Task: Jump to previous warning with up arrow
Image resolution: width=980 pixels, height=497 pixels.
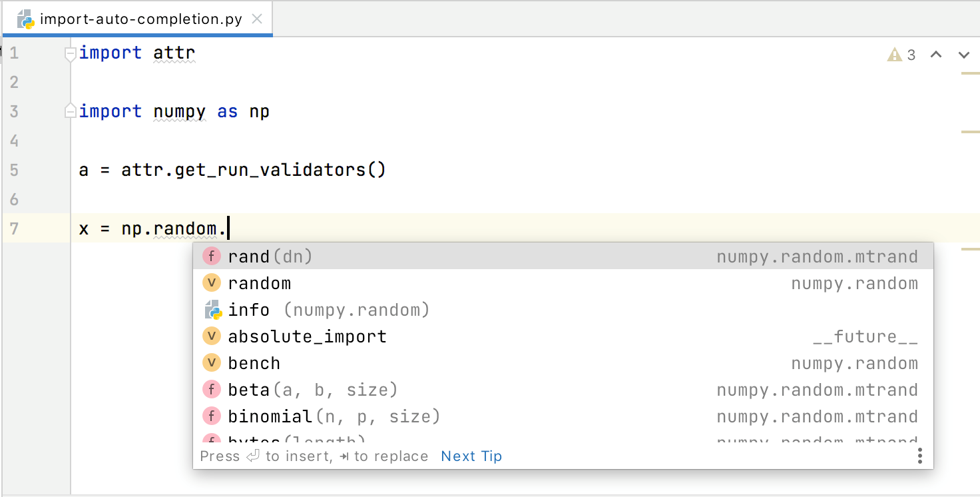Action: coord(936,55)
